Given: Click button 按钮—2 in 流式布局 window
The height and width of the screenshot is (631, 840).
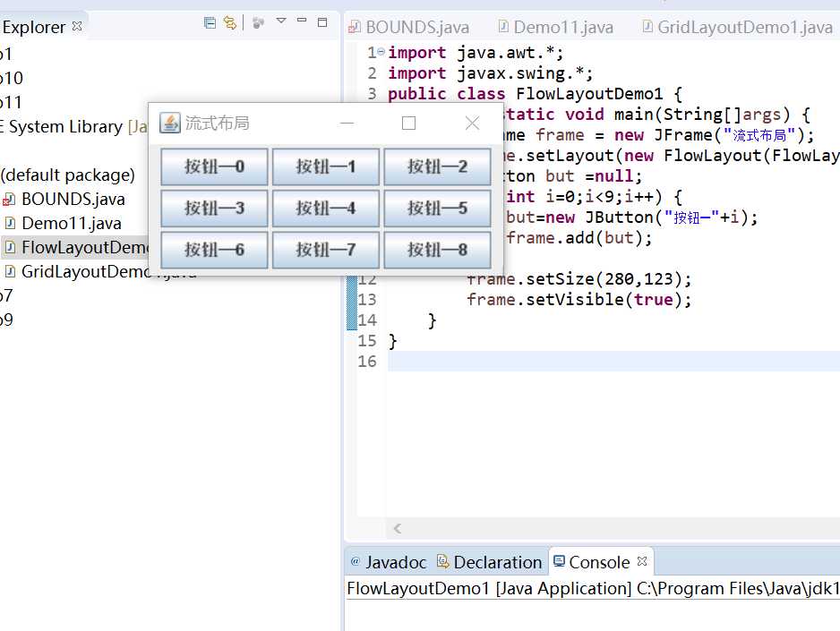Looking at the screenshot, I should coord(437,166).
